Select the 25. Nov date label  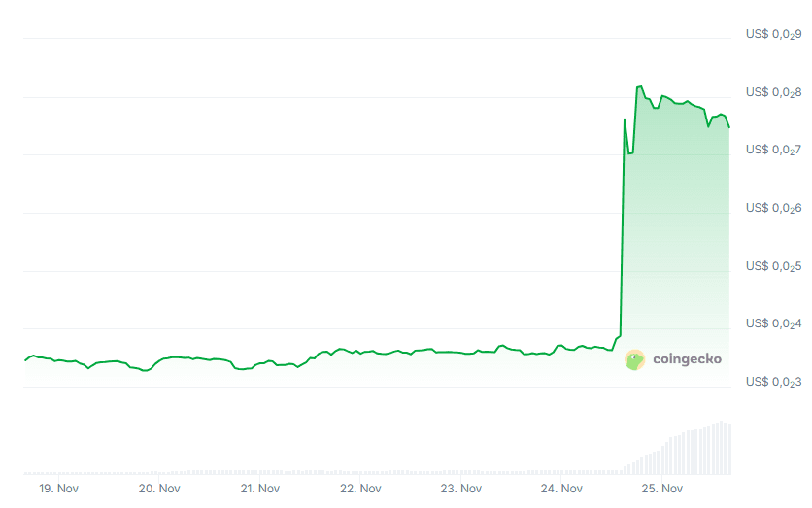tap(661, 489)
